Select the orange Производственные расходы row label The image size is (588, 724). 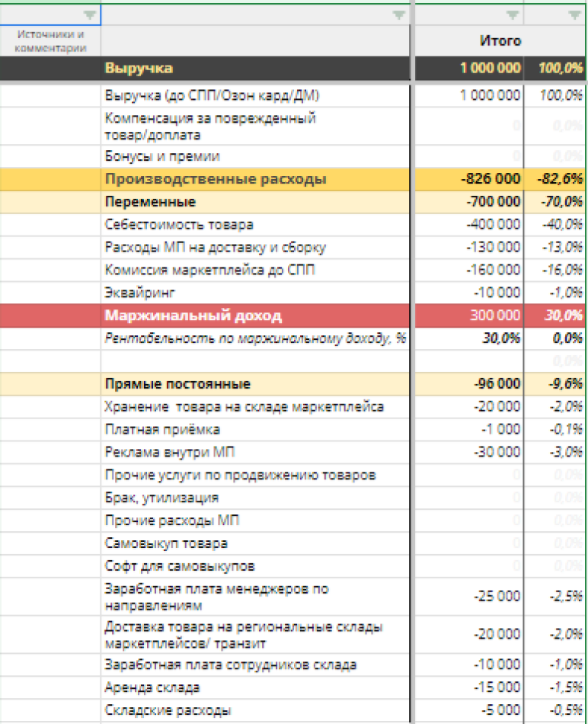pyautogui.click(x=216, y=179)
